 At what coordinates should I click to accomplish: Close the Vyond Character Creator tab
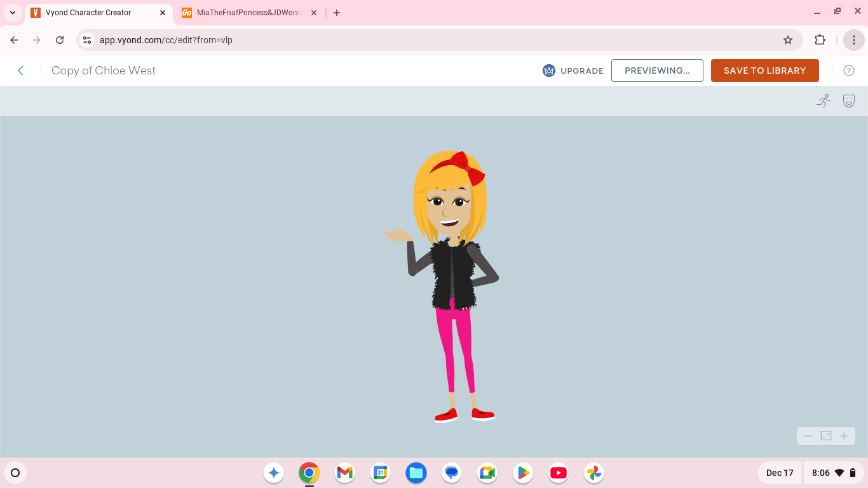(162, 13)
